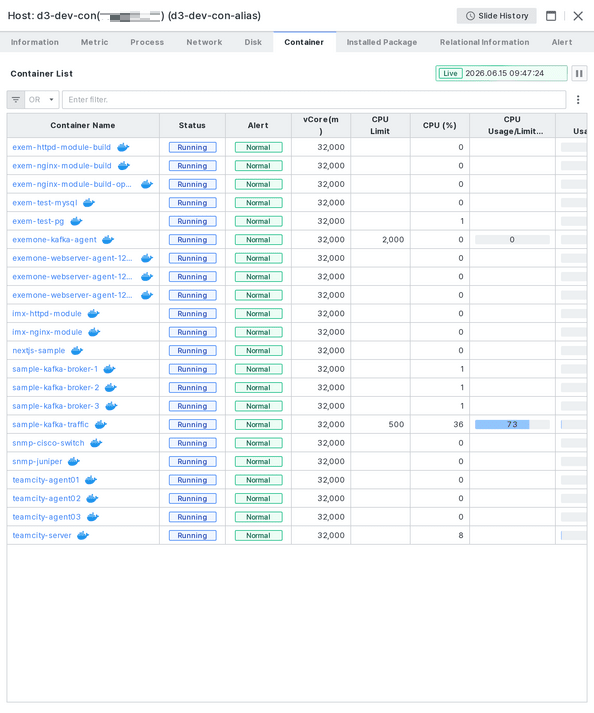This screenshot has height=713, width=594.
Task: Pause the live time updates
Action: (x=579, y=73)
